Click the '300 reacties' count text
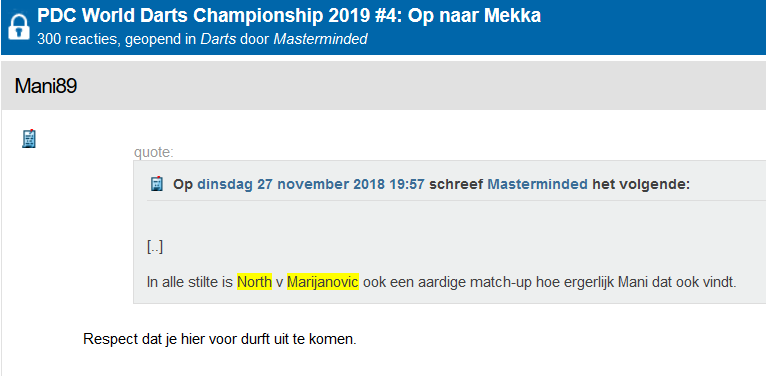The height and width of the screenshot is (376, 766). pyautogui.click(x=78, y=39)
